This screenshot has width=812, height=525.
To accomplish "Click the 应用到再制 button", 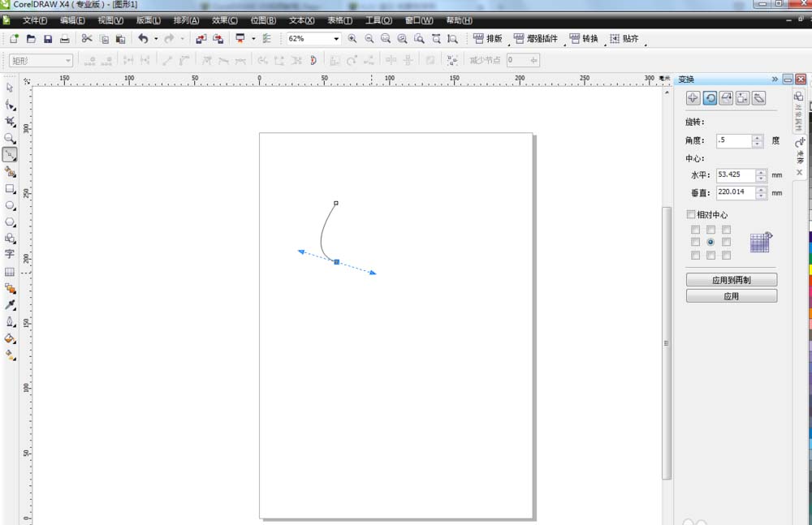I will coord(732,278).
